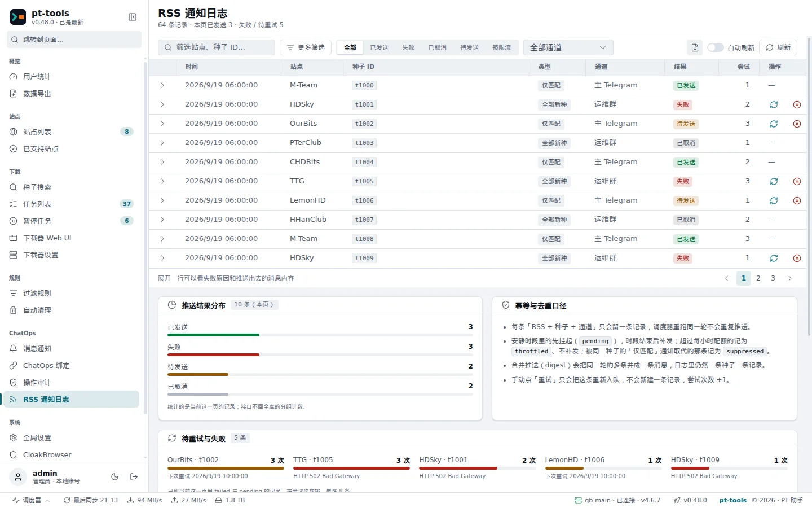Viewport: 812px width, 508px height.
Task: Open 暂停任务 with badge 6
Action: [71, 221]
